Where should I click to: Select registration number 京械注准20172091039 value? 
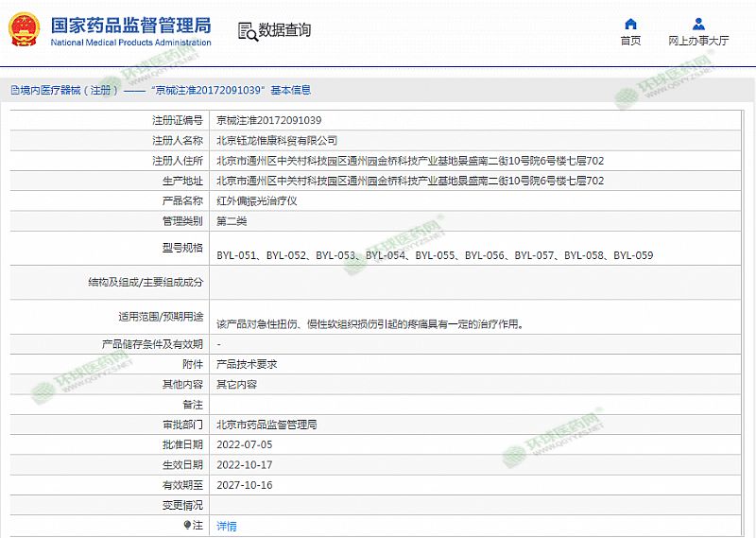coord(269,120)
